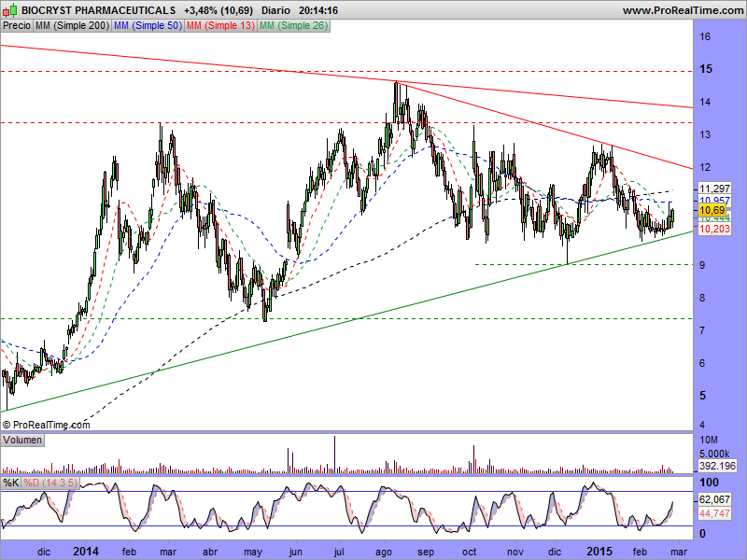Select the Precio indicator label
The width and height of the screenshot is (747, 560).
[17, 26]
